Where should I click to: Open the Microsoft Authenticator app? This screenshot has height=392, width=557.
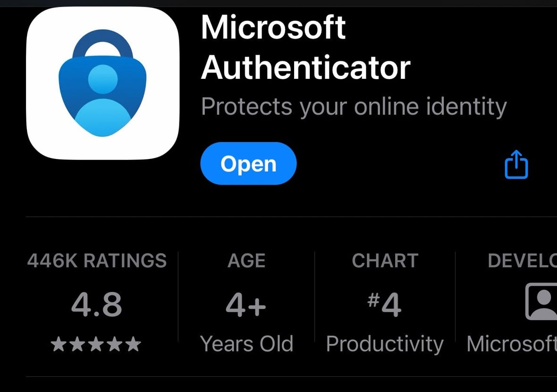(x=248, y=164)
